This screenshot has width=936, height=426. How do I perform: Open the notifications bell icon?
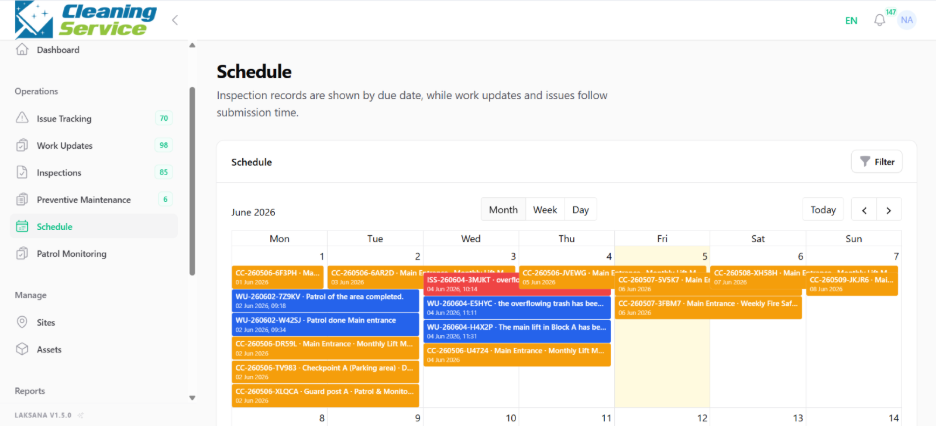[879, 20]
